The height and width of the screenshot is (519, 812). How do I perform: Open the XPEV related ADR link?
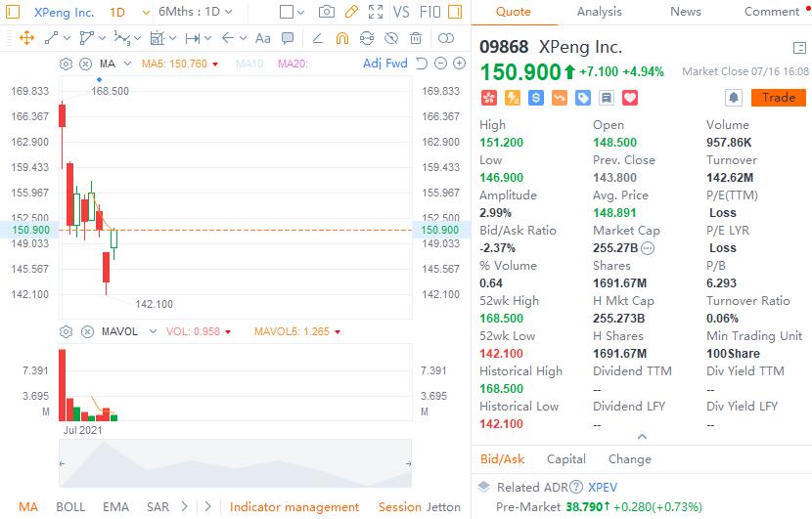tap(603, 488)
